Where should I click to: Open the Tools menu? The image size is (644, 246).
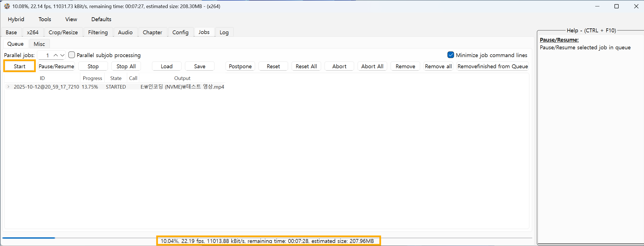pos(45,19)
